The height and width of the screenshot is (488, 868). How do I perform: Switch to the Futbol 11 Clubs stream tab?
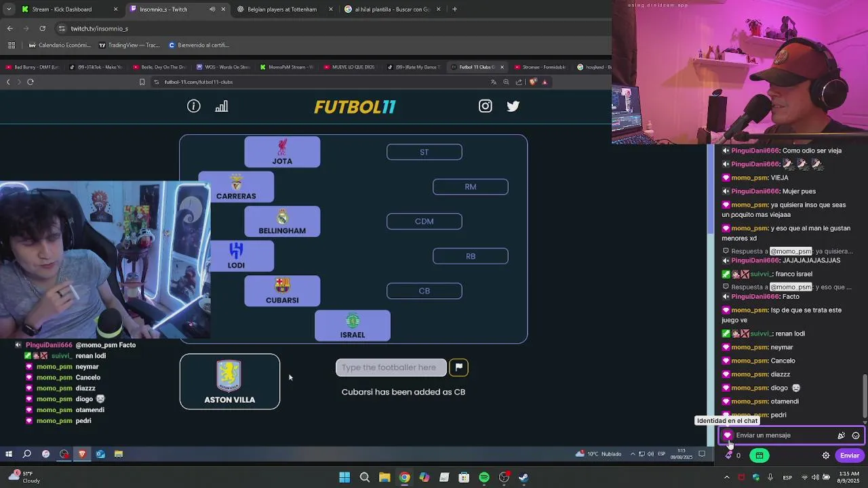pos(477,67)
